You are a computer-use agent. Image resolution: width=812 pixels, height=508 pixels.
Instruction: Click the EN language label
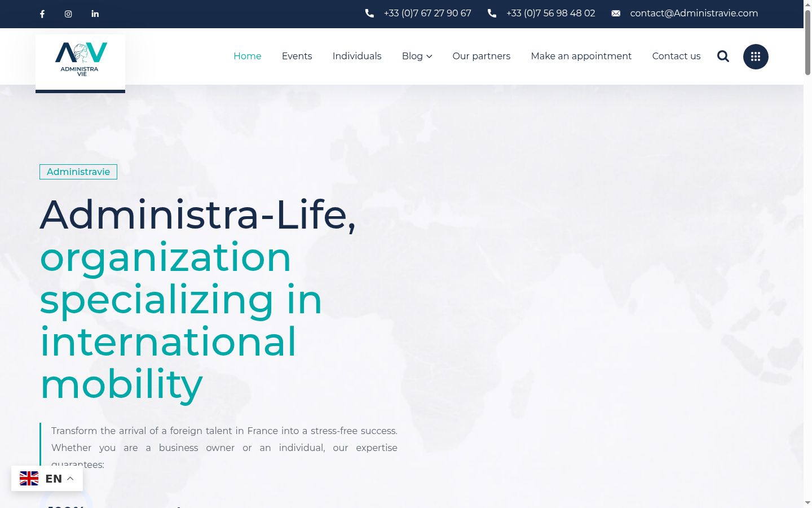tap(54, 479)
